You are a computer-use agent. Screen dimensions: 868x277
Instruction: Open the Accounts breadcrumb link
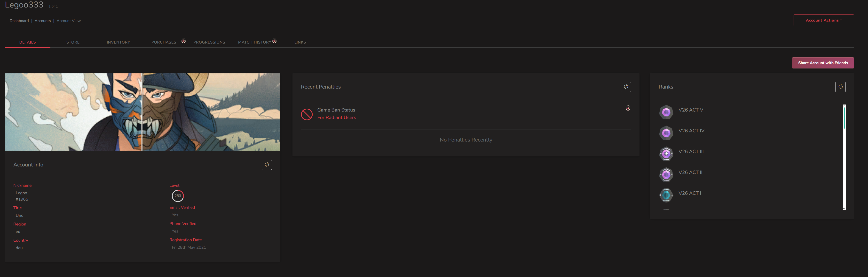click(x=43, y=21)
